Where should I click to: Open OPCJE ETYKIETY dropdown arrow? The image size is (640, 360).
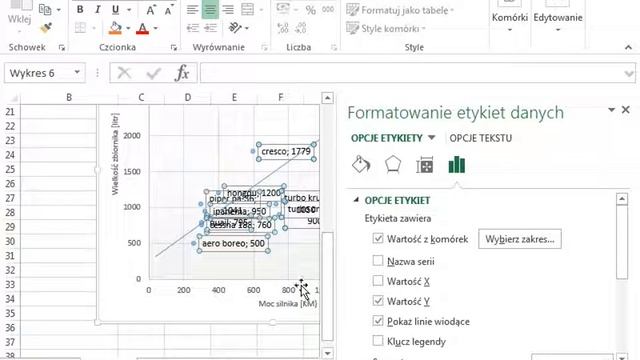(431, 138)
